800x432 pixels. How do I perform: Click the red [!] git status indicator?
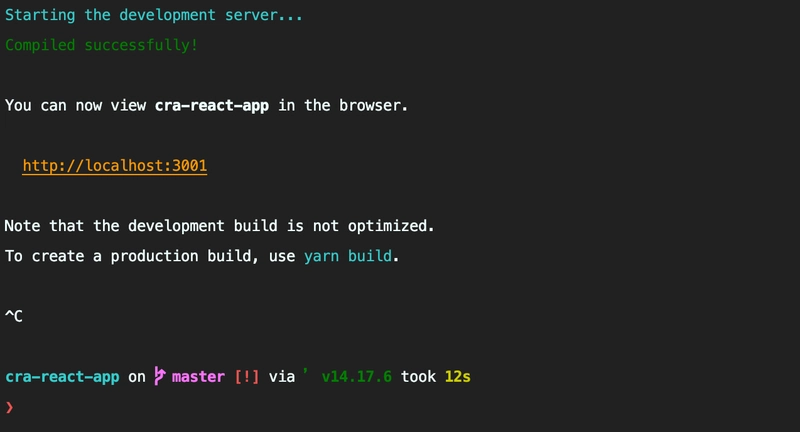click(246, 377)
